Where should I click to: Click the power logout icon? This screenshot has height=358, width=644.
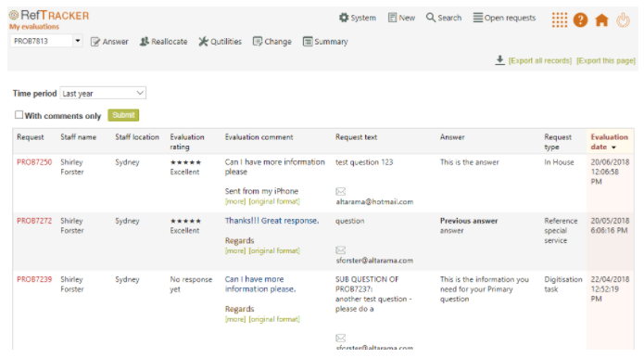623,19
